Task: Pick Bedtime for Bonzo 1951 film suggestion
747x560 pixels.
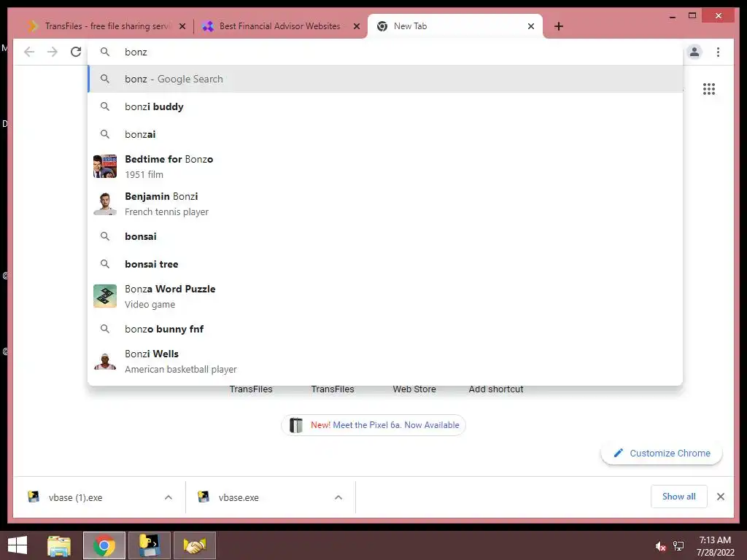Action: pos(385,167)
